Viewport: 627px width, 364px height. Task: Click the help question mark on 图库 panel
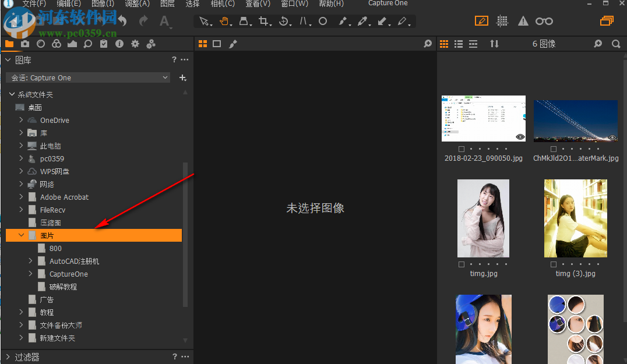[174, 59]
